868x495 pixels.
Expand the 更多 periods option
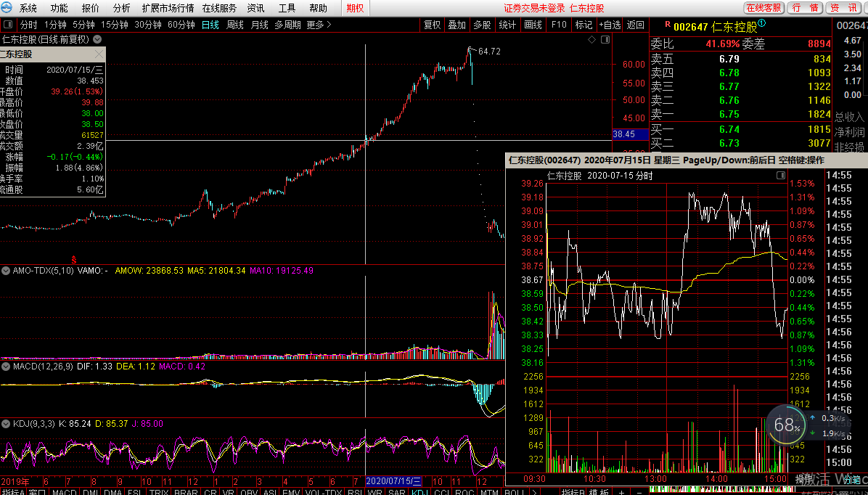coord(319,25)
